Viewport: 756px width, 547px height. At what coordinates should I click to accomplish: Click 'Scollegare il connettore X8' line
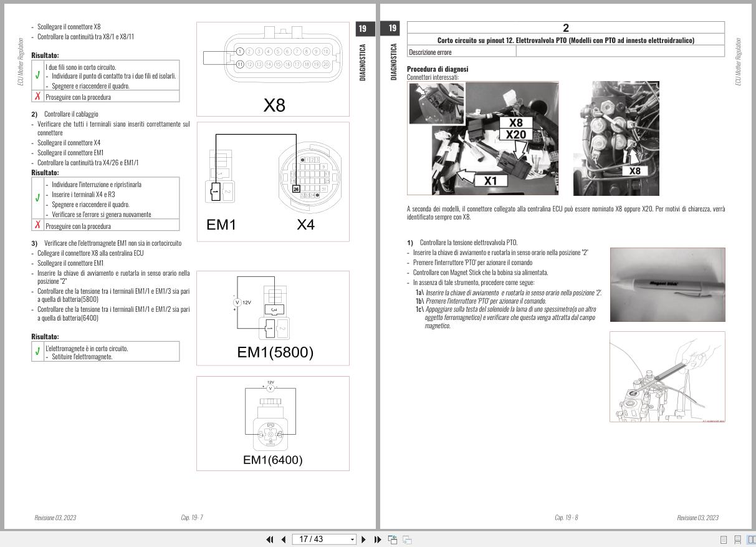[69, 27]
